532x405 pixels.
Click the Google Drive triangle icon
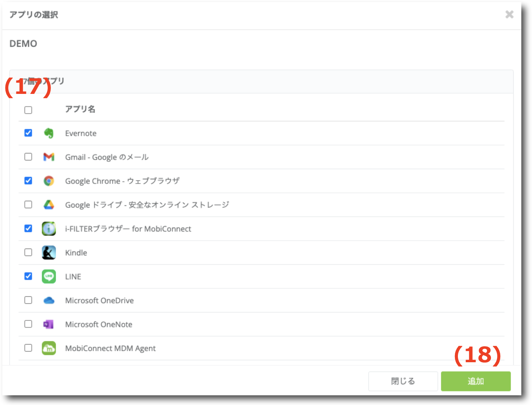[49, 205]
